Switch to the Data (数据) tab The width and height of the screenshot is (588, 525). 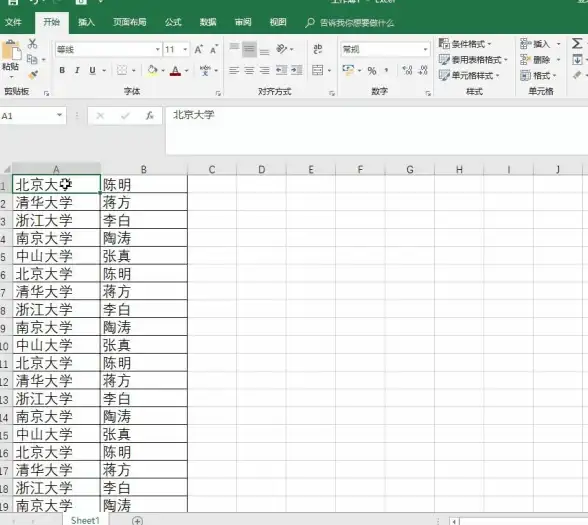208,22
